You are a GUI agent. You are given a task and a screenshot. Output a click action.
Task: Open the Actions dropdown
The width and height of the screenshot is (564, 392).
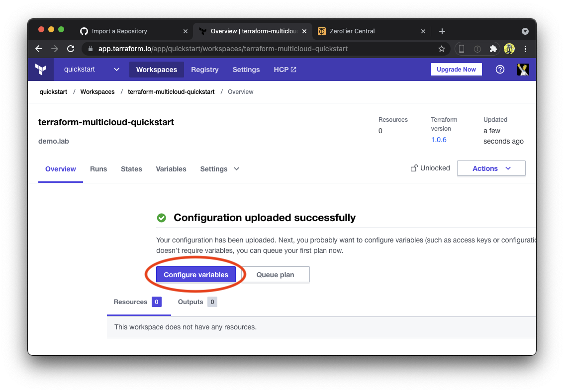point(491,168)
